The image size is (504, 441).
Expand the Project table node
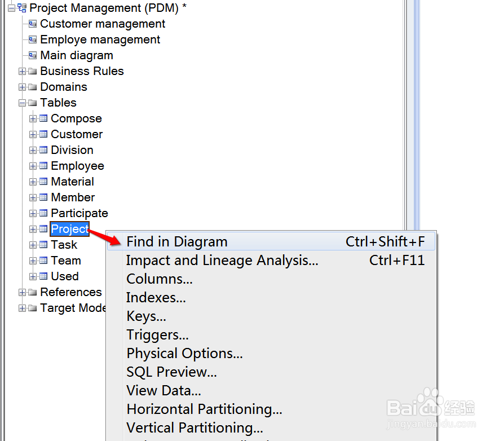33,229
